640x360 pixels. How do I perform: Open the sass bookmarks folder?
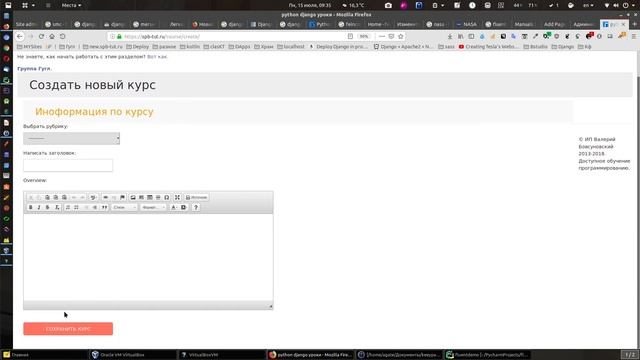[x=447, y=47]
